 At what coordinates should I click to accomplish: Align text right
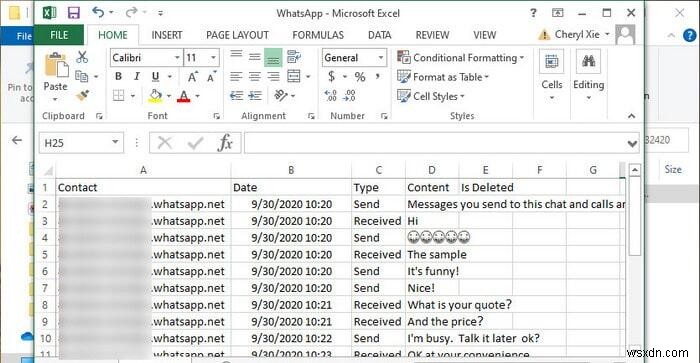[x=273, y=77]
